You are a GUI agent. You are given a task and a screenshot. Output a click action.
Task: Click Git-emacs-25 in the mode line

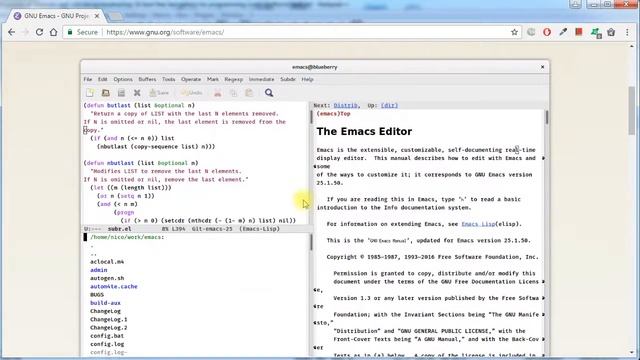point(212,229)
